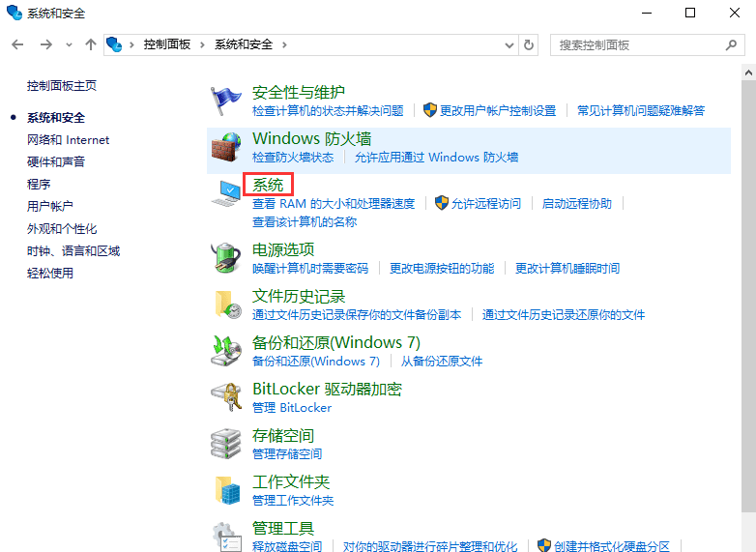The image size is (756, 552).
Task: Open the 存储空间 heading
Action: pyautogui.click(x=283, y=436)
